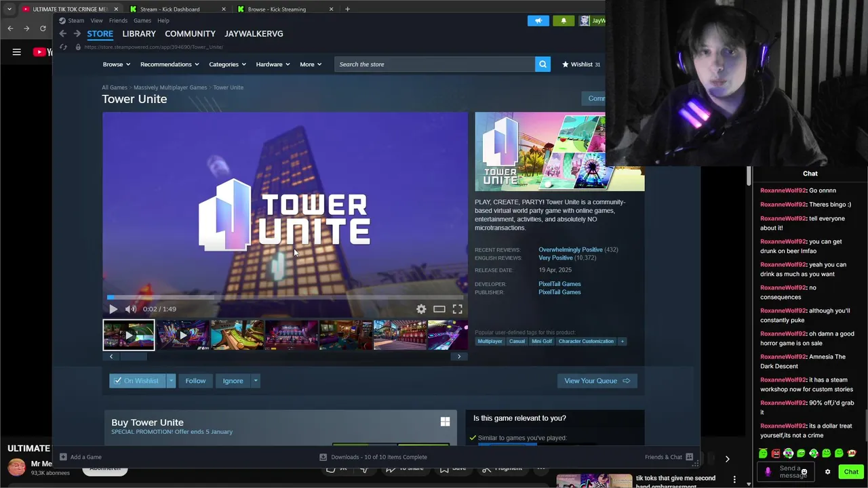868x488 pixels.
Task: Open the Games menu
Action: [x=142, y=20]
